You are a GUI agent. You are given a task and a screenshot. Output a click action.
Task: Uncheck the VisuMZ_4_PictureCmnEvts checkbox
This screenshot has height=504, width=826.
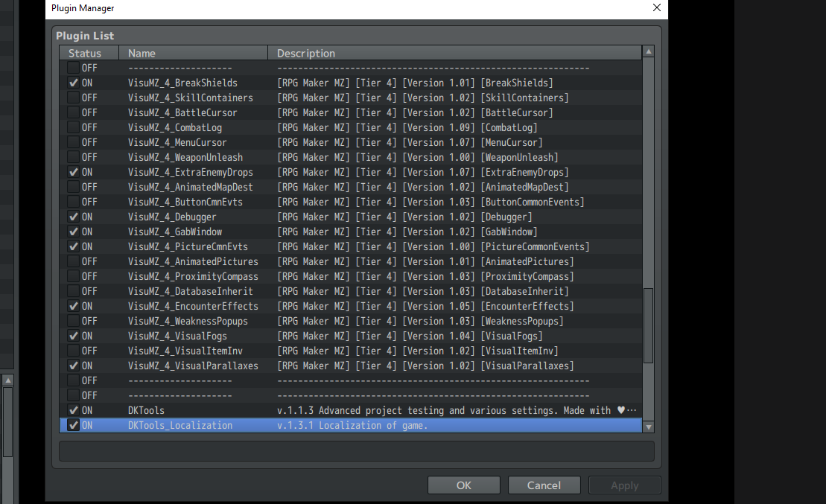[x=73, y=246]
